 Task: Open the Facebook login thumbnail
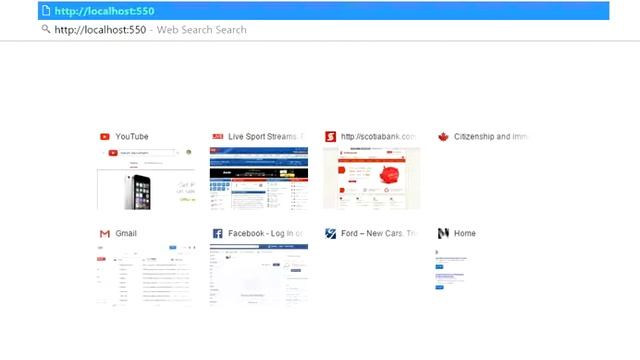(259, 275)
